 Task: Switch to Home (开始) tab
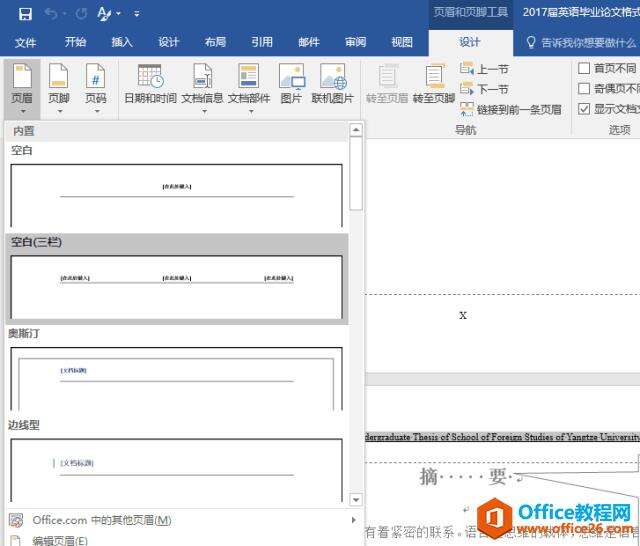[76, 42]
